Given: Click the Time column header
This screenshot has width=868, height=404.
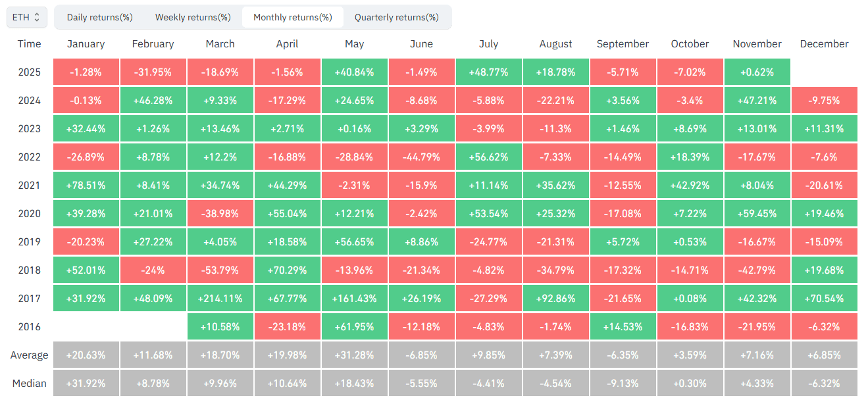Looking at the screenshot, I should (29, 44).
